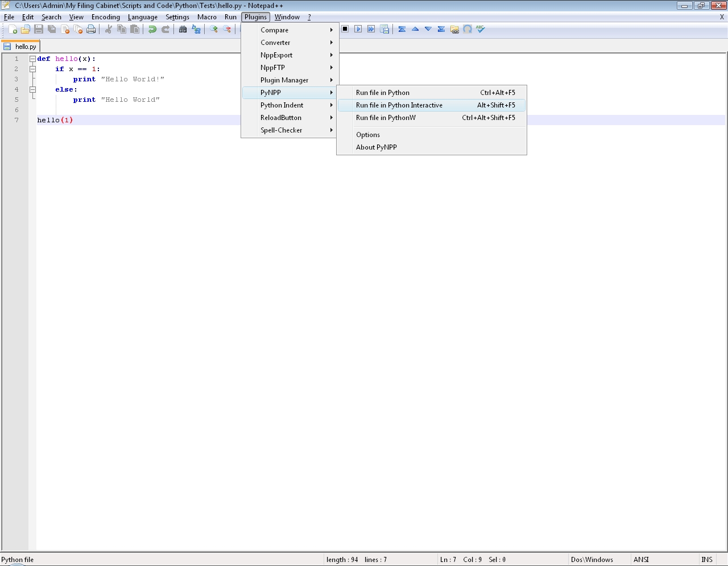The image size is (728, 566).
Task: Open the ? help menu
Action: tap(309, 17)
